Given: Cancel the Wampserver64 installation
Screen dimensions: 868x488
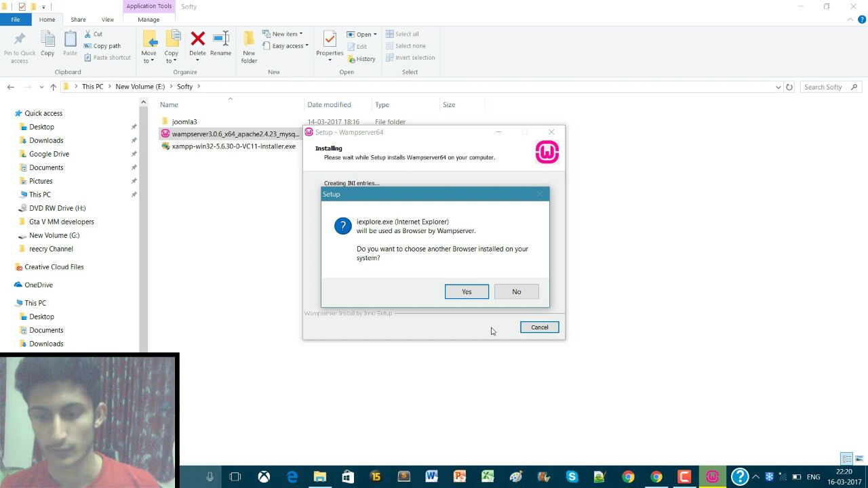Looking at the screenshot, I should click(540, 327).
